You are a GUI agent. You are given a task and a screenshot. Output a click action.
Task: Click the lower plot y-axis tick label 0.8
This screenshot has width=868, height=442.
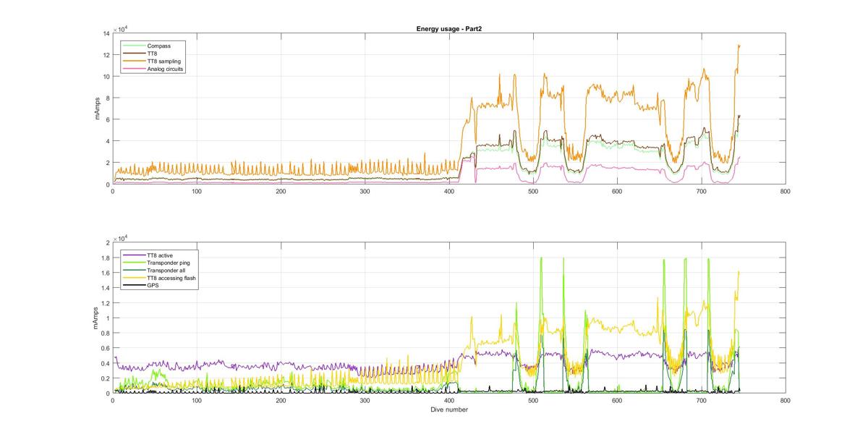click(x=105, y=333)
